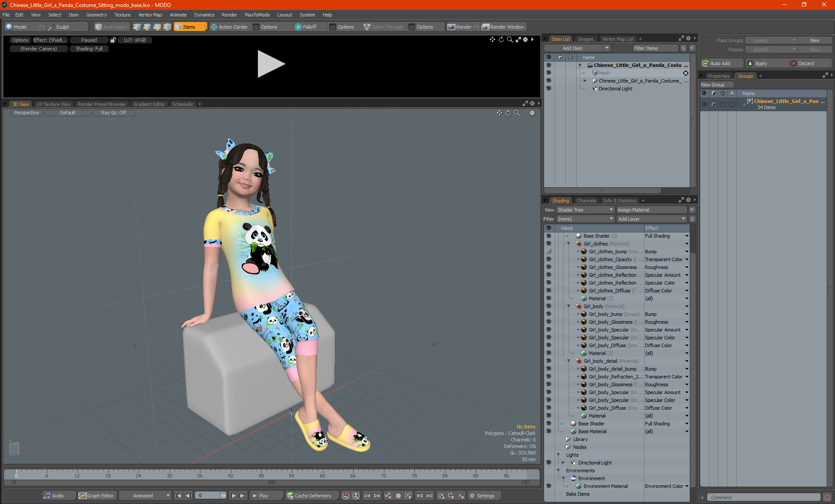Open 3D viewport settings gear
Screen dimensions: 835x504
[x=532, y=113]
